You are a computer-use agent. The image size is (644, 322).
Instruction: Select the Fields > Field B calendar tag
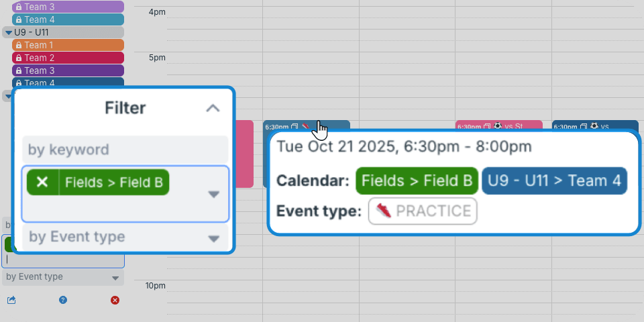click(x=417, y=180)
